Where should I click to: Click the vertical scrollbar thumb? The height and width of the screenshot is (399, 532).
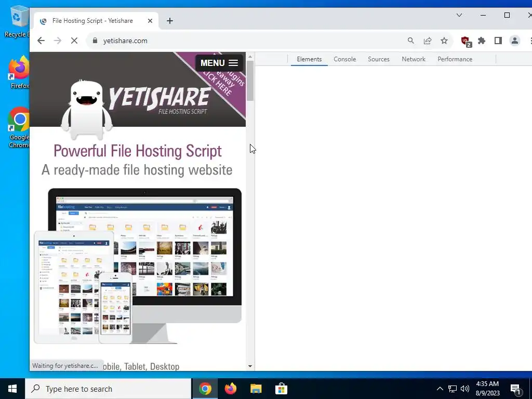click(x=250, y=81)
